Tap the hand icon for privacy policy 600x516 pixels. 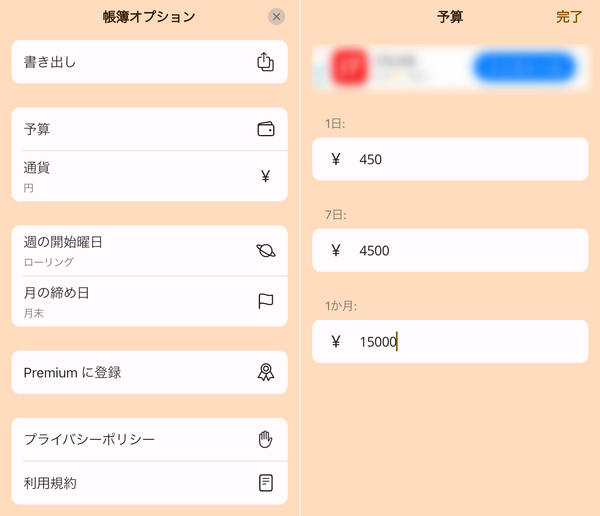265,439
